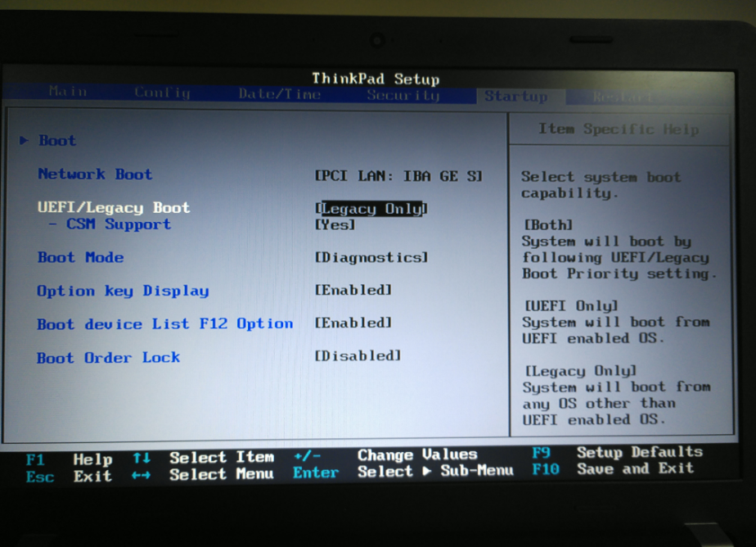
Task: Click the Esc Exit key hint
Action: point(69,477)
